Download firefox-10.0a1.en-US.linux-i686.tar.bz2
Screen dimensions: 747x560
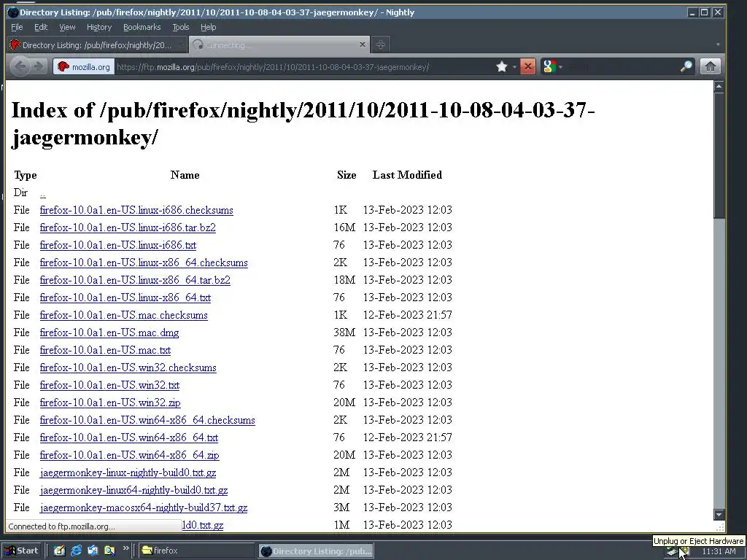tap(128, 227)
